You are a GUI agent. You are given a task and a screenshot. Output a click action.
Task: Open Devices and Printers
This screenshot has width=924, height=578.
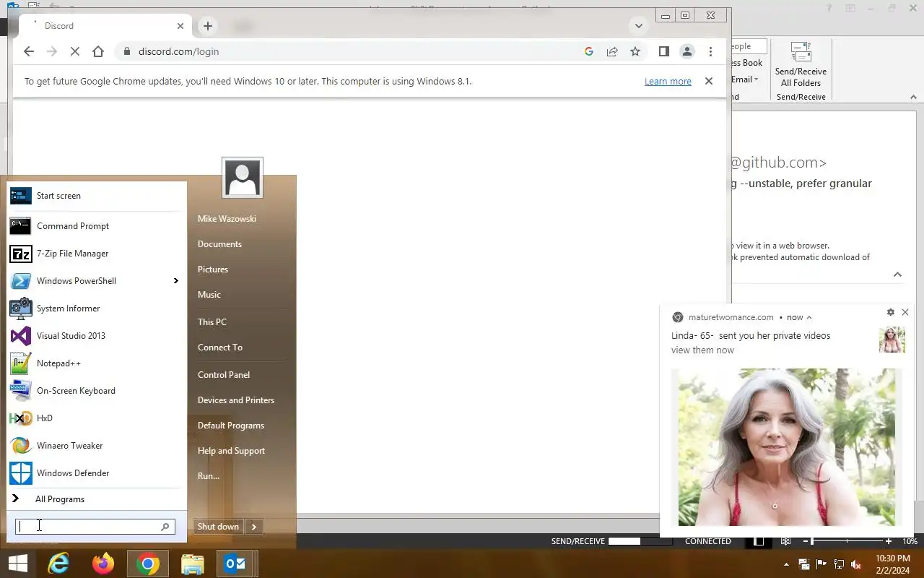236,400
